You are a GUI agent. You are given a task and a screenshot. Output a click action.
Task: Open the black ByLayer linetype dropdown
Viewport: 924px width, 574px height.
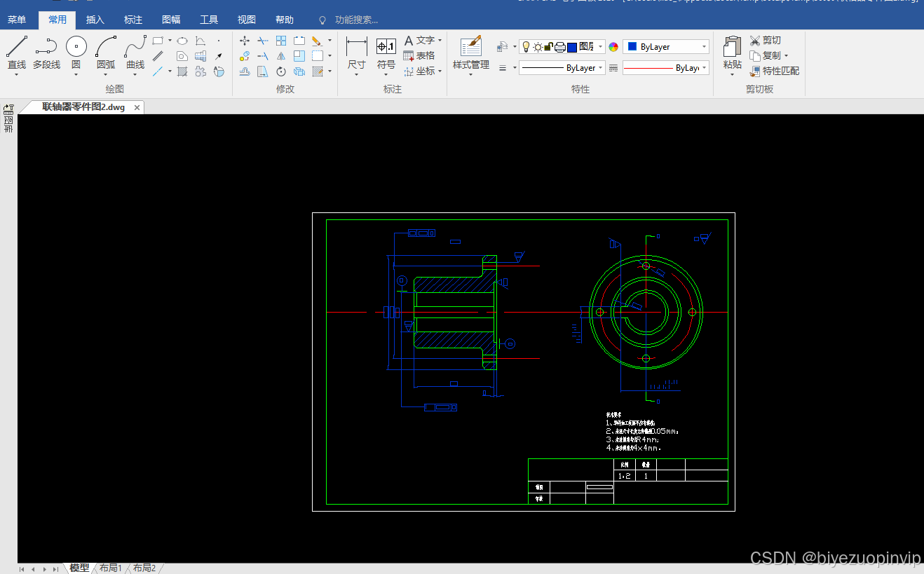(562, 68)
